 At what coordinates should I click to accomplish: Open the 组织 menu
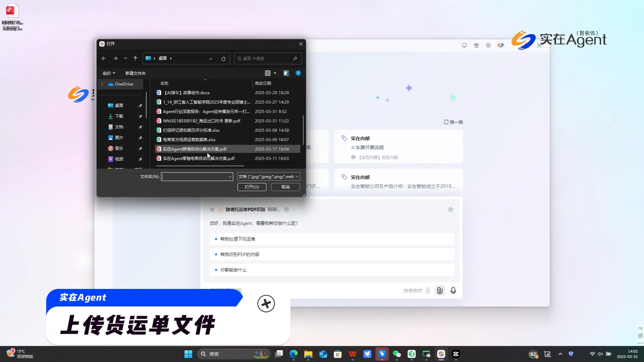pos(109,73)
